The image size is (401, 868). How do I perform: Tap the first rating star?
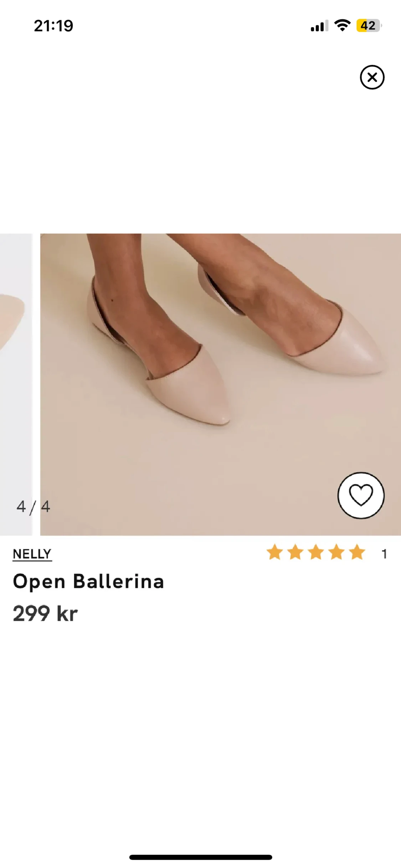[x=275, y=552]
